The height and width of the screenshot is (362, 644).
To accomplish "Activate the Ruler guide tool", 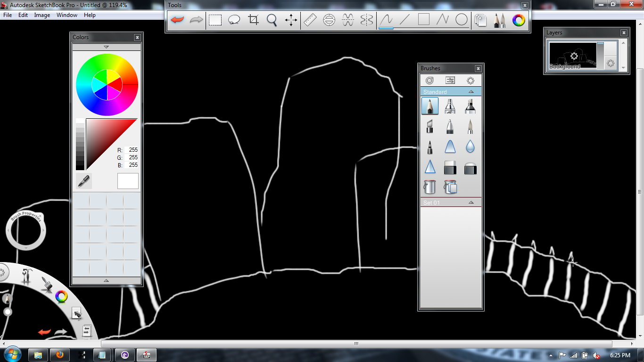I will pos(310,20).
